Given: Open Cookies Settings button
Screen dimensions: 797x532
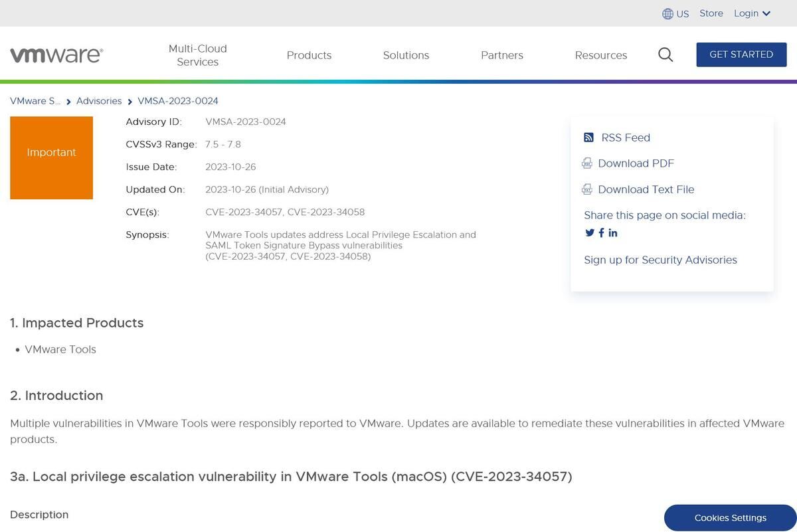Looking at the screenshot, I should (731, 518).
